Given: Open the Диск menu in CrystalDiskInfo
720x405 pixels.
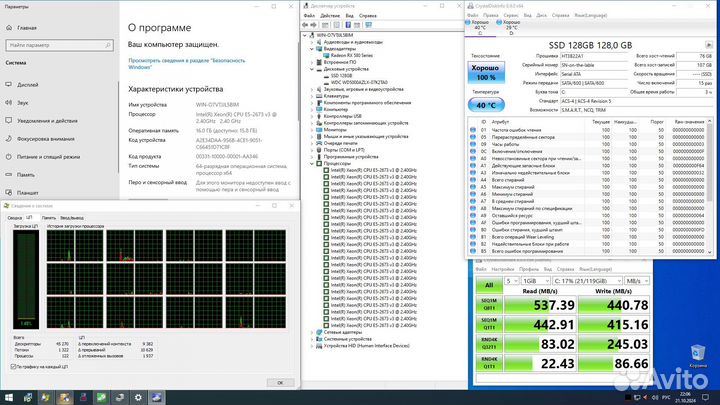Looking at the screenshot, I should 541,16.
